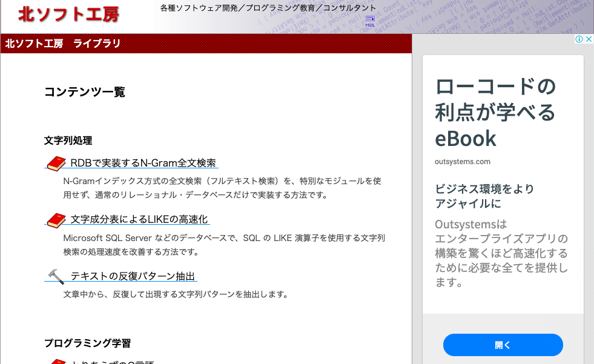Click the Microsoft SQL Server description paragraph
Image resolution: width=594 pixels, height=364 pixels.
coord(224,245)
